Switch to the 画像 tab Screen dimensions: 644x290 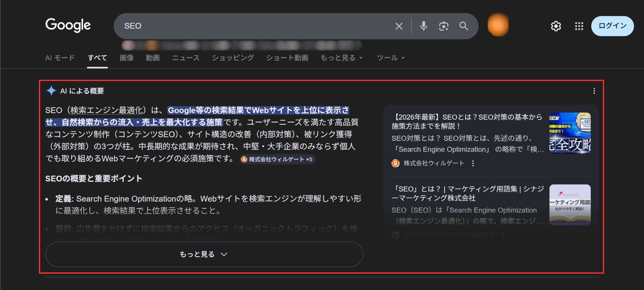point(126,58)
